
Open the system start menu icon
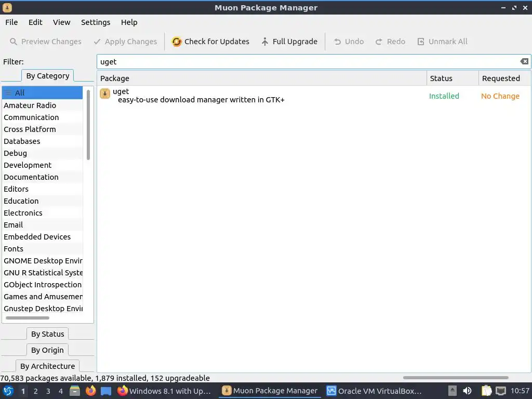pos(8,391)
